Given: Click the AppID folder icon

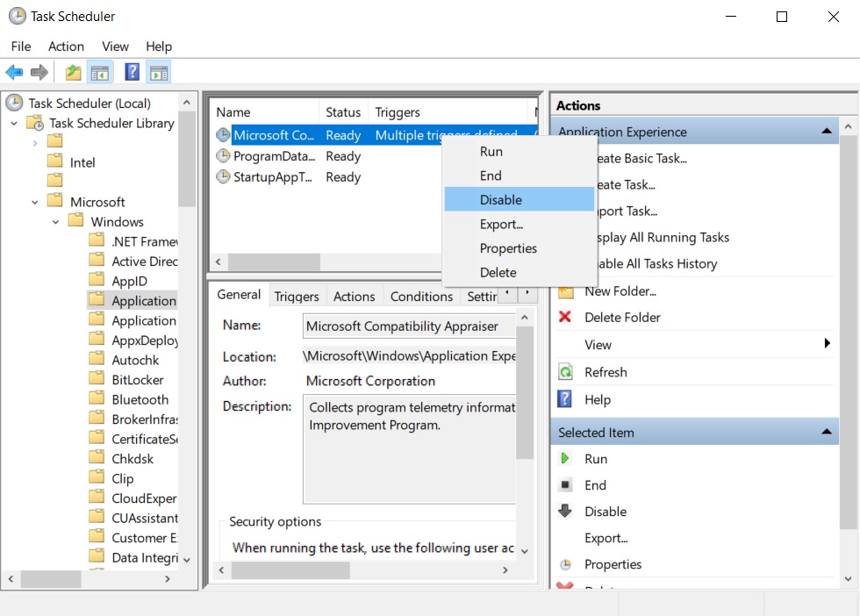Looking at the screenshot, I should tap(97, 279).
